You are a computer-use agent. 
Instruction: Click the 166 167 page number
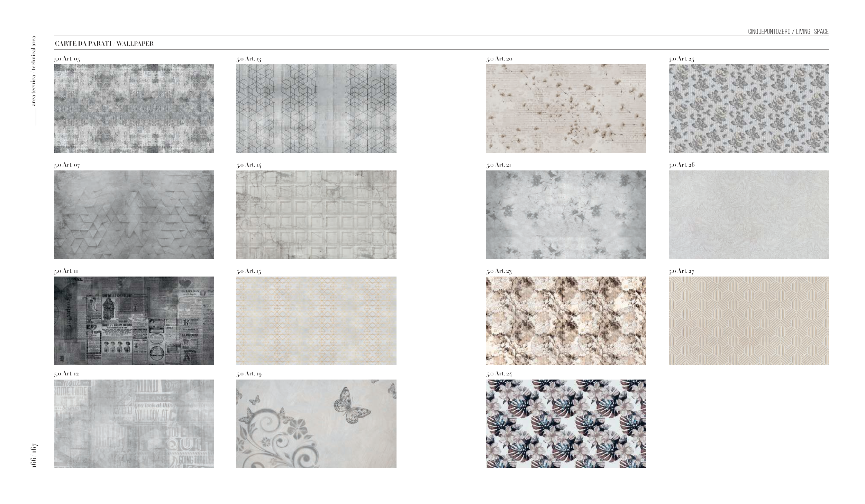34,456
